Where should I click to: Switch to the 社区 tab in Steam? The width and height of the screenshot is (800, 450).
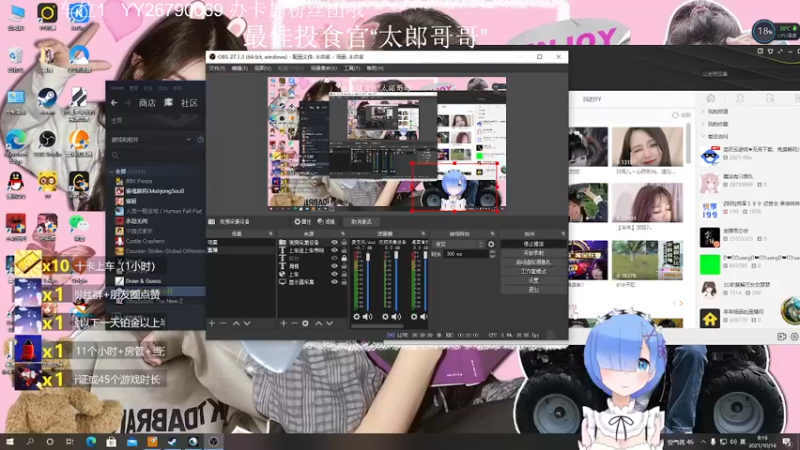189,103
